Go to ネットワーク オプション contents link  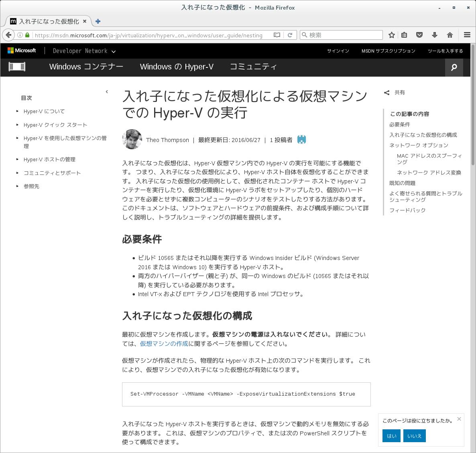pyautogui.click(x=419, y=145)
